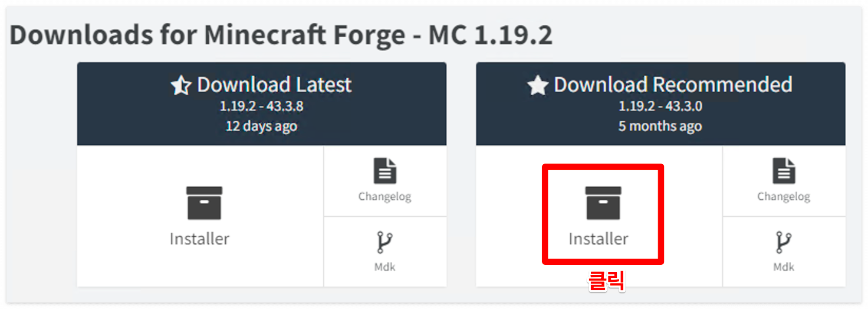Open the Mdk label in the Download Latest panel
868x309 pixels.
click(385, 267)
